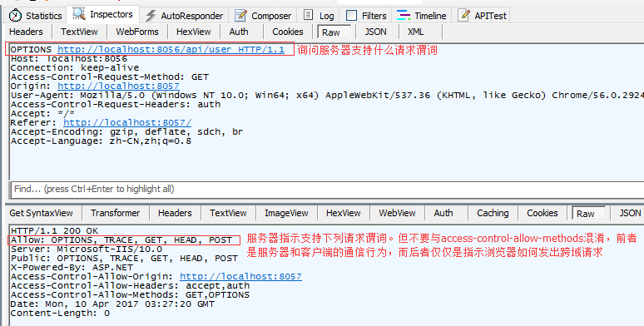
Task: Show the response Cookies tab
Action: [542, 213]
